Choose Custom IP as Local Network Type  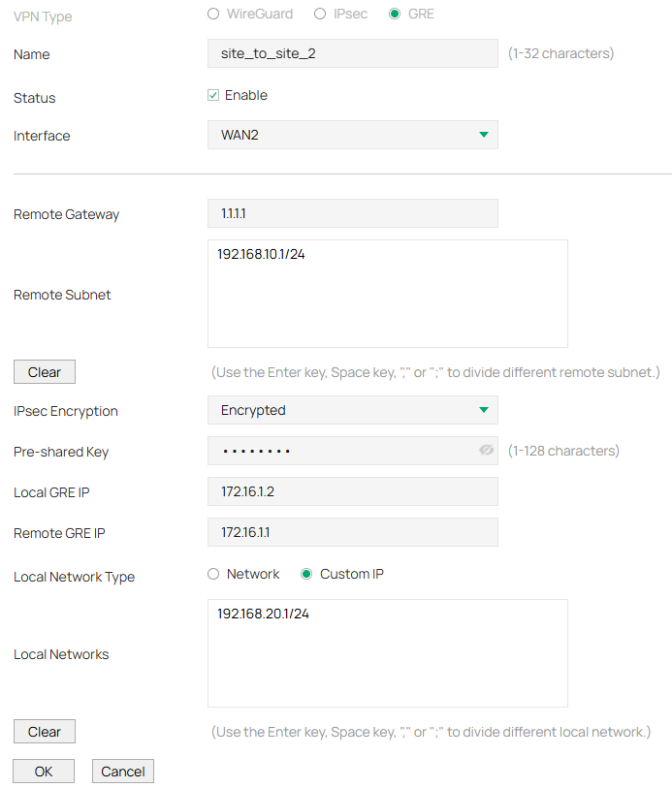point(305,574)
